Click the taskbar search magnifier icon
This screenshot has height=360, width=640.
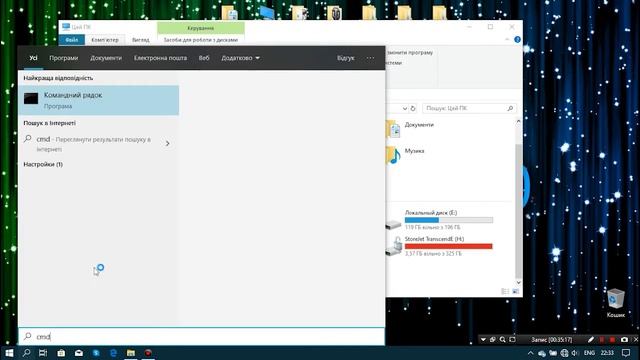tap(27, 353)
